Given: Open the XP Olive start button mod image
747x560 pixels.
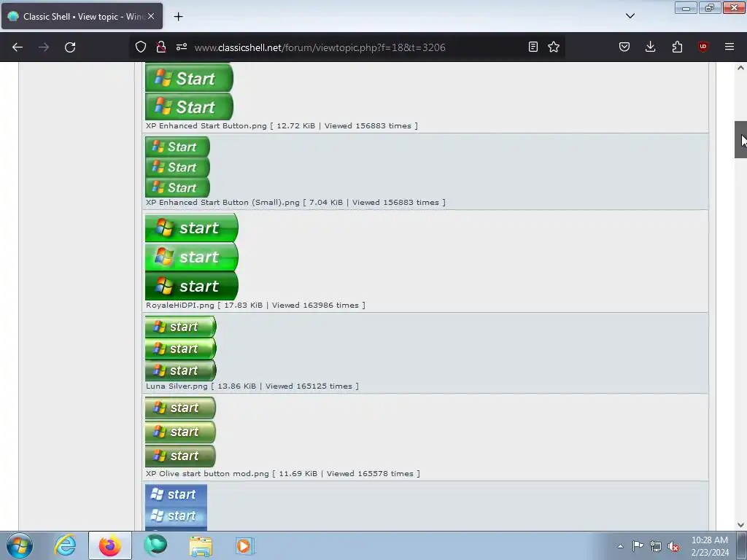Looking at the screenshot, I should tap(181, 432).
